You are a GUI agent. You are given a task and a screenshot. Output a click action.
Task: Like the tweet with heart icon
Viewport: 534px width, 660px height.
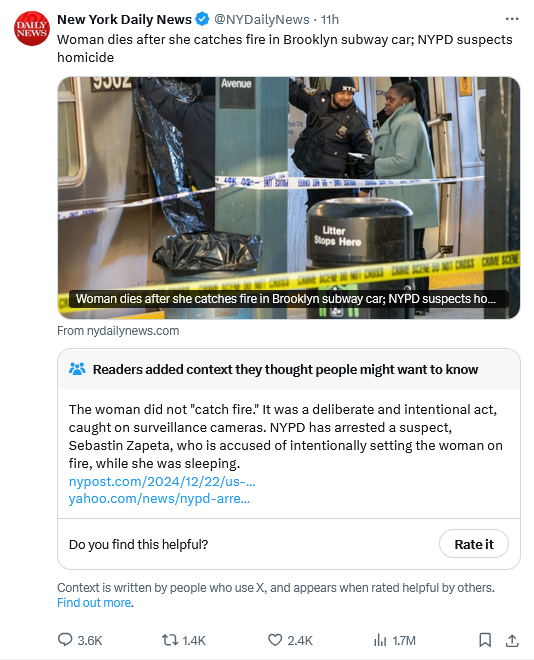click(275, 640)
